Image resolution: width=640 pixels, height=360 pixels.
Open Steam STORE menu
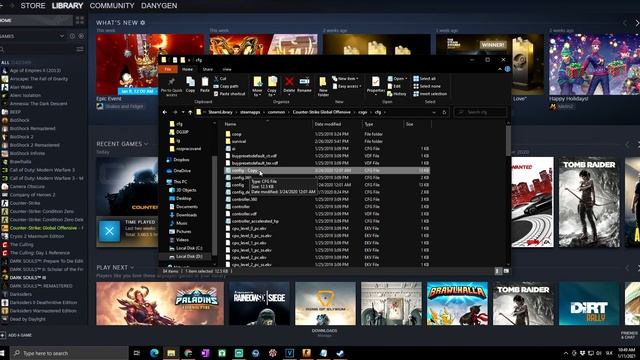pos(33,6)
